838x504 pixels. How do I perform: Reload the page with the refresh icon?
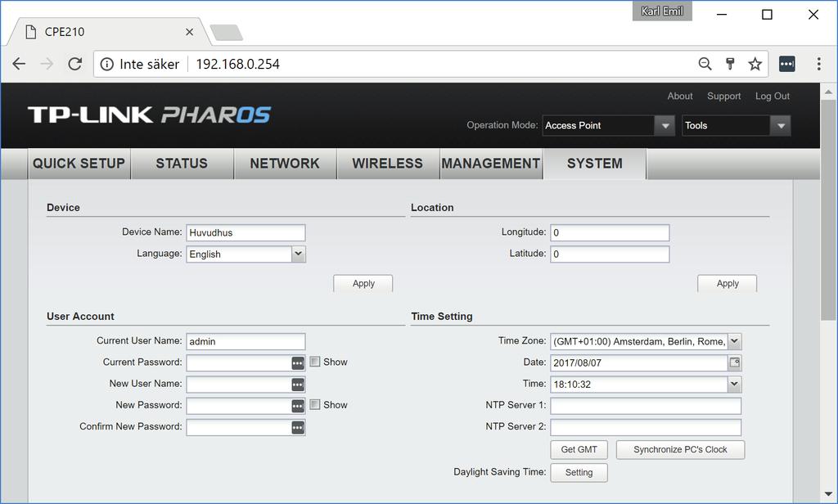74,64
